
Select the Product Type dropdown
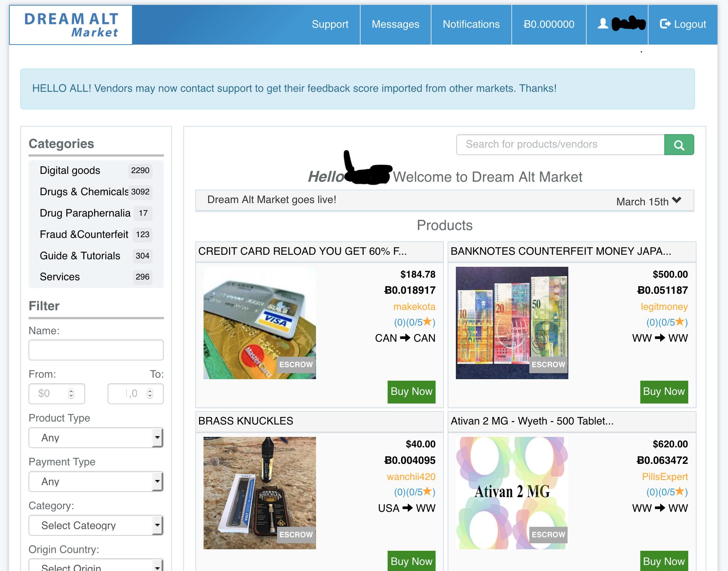tap(96, 437)
